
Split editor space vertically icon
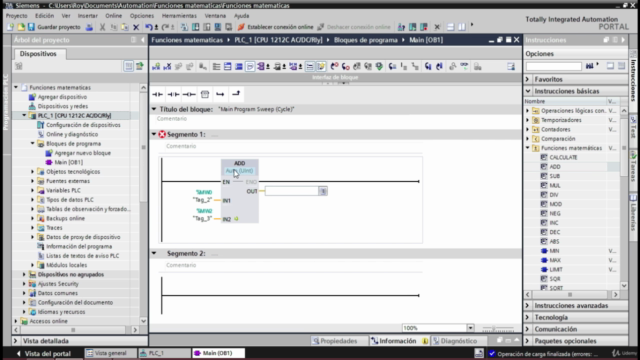(x=462, y=27)
